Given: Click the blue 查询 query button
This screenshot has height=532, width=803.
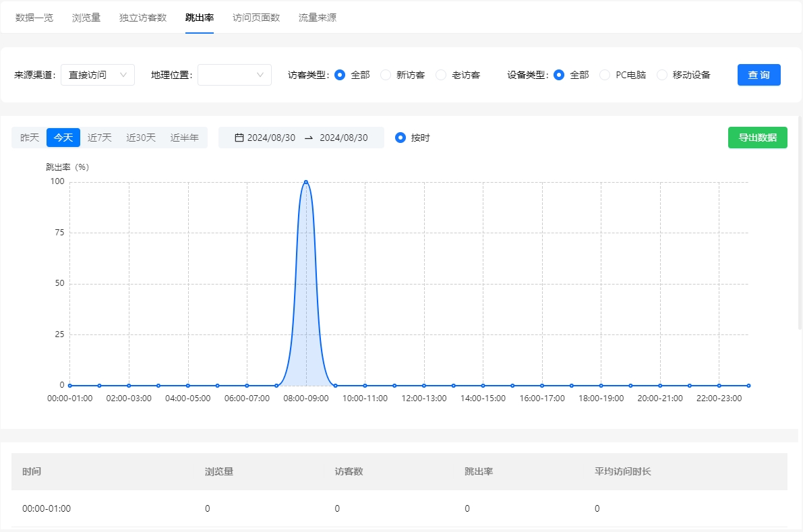Looking at the screenshot, I should pyautogui.click(x=759, y=75).
